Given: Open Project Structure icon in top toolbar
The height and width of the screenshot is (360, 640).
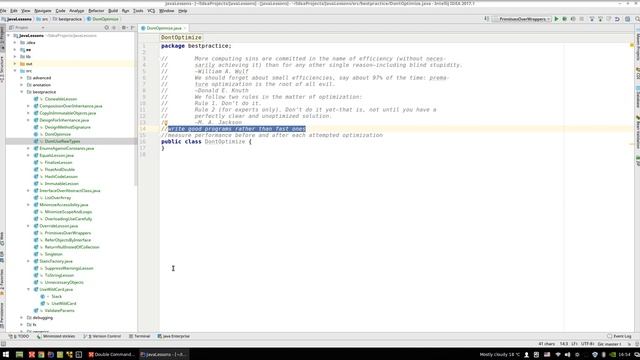Looking at the screenshot, I should [x=627, y=19].
